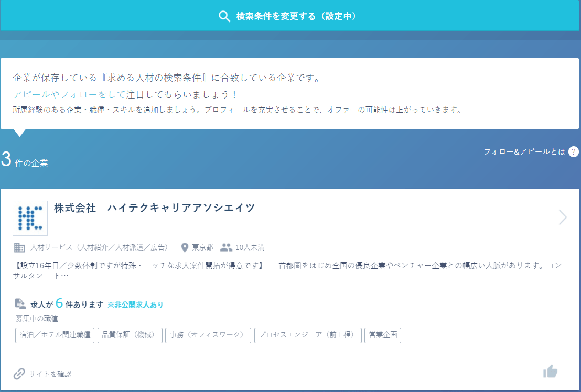Click the 3 件の企業 result count

(25, 160)
